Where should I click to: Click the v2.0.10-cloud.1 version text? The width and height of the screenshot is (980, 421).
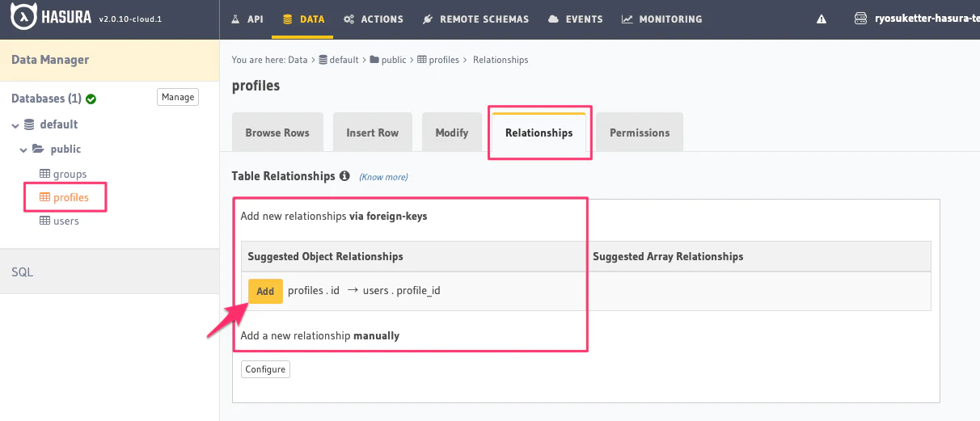130,19
